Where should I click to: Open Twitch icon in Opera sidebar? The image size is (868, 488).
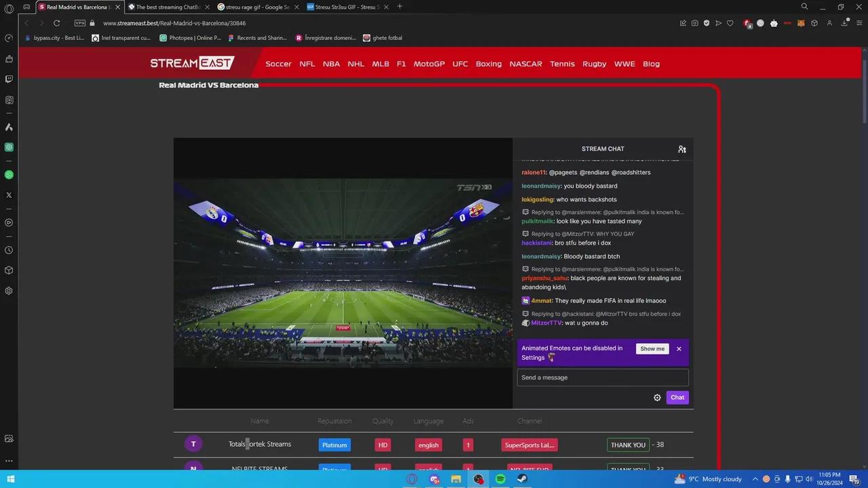[x=9, y=79]
